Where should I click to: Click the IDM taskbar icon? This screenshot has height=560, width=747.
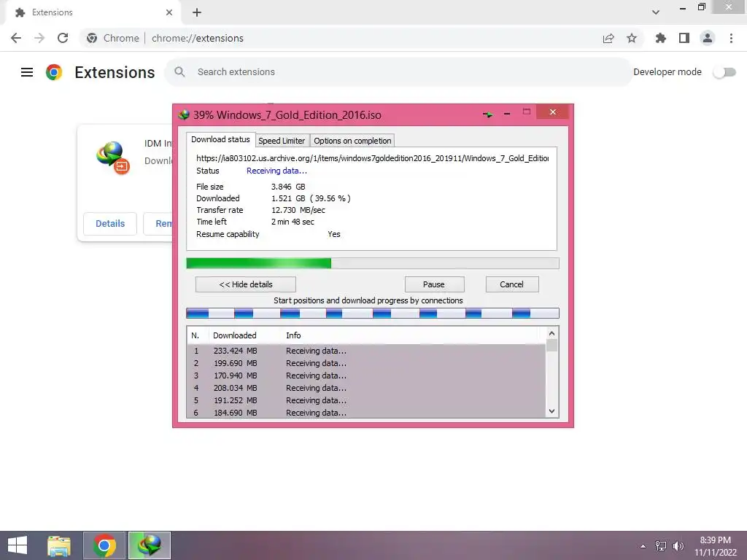(x=150, y=545)
